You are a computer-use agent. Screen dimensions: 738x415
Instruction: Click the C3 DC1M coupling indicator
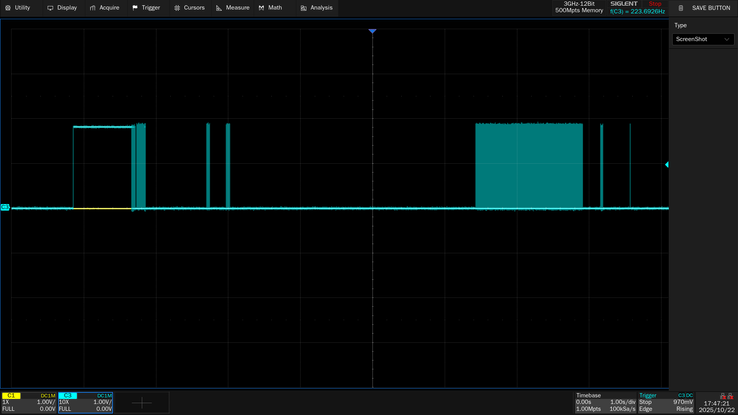[104, 396]
